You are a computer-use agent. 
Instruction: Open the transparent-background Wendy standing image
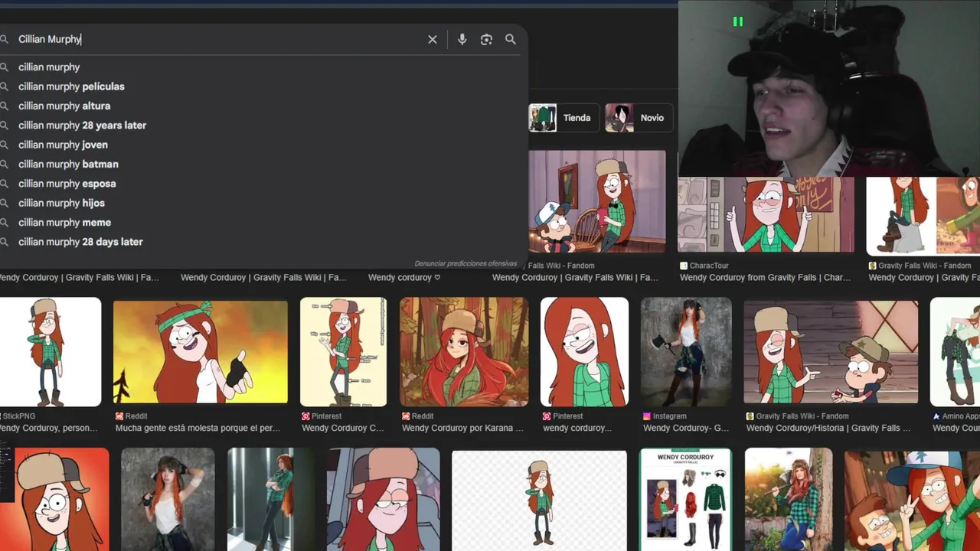pyautogui.click(x=539, y=500)
